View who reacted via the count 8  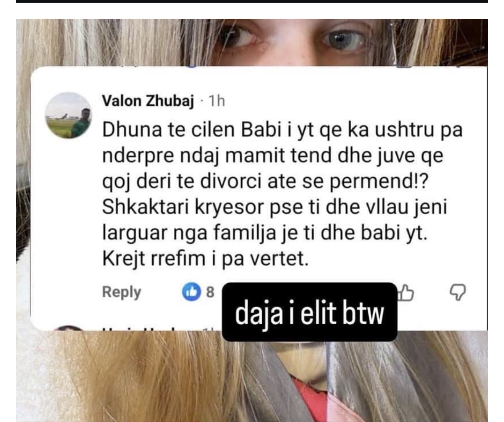click(210, 292)
